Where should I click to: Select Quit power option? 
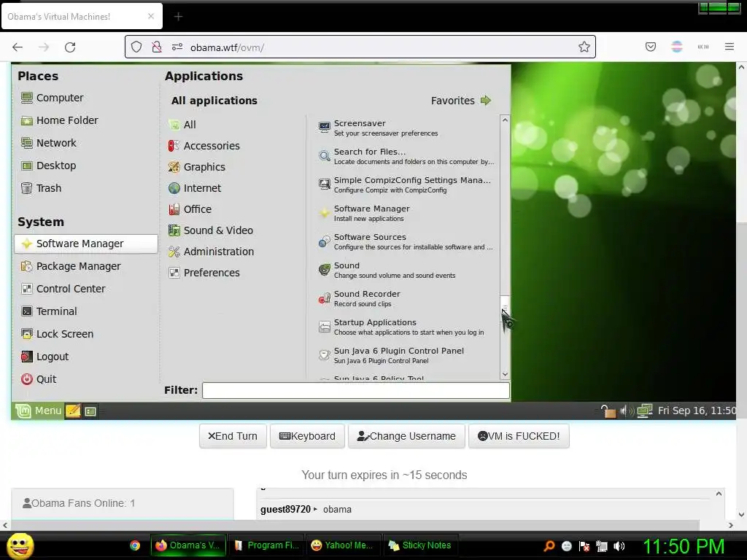coord(39,379)
